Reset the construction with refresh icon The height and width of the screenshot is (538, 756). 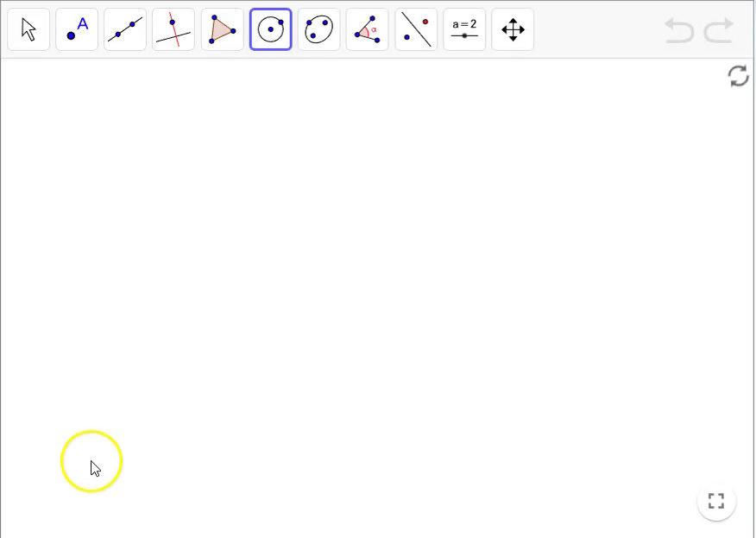(x=738, y=76)
